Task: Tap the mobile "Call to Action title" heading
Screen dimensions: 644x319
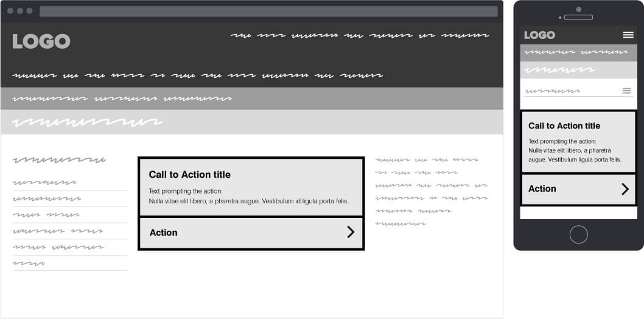Action: click(564, 126)
